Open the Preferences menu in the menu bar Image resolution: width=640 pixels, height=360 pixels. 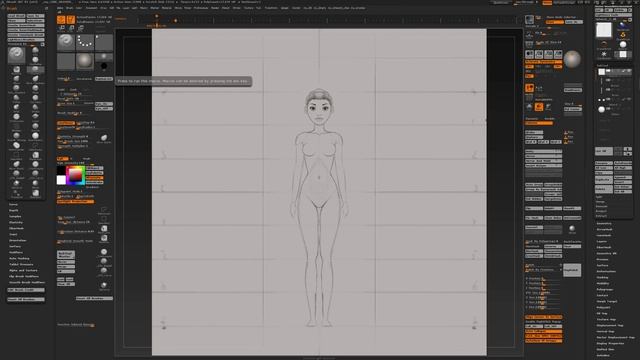tap(201, 8)
